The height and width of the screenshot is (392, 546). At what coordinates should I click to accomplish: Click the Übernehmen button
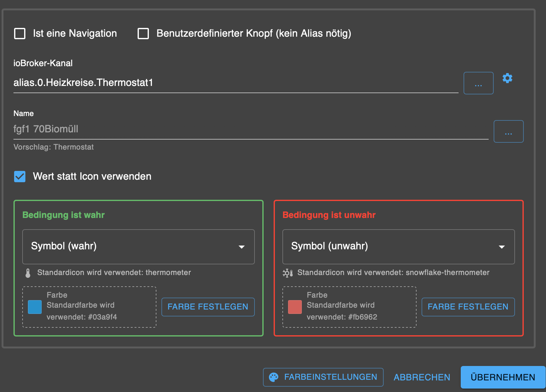[x=503, y=377]
